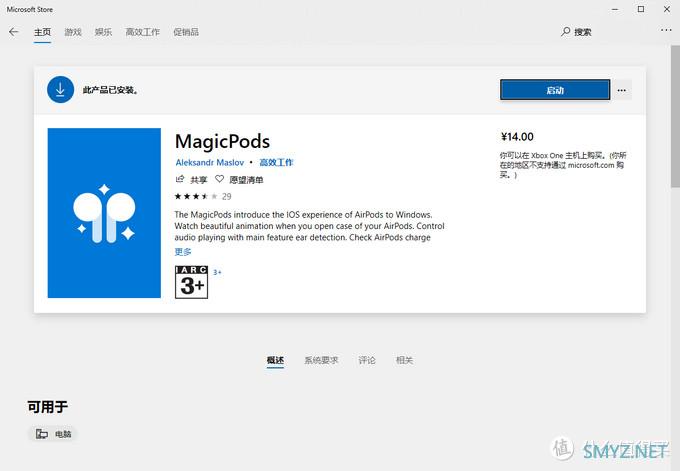The image size is (680, 471).
Task: Open the 高效工作 tab in the top navigation
Action: pos(142,32)
